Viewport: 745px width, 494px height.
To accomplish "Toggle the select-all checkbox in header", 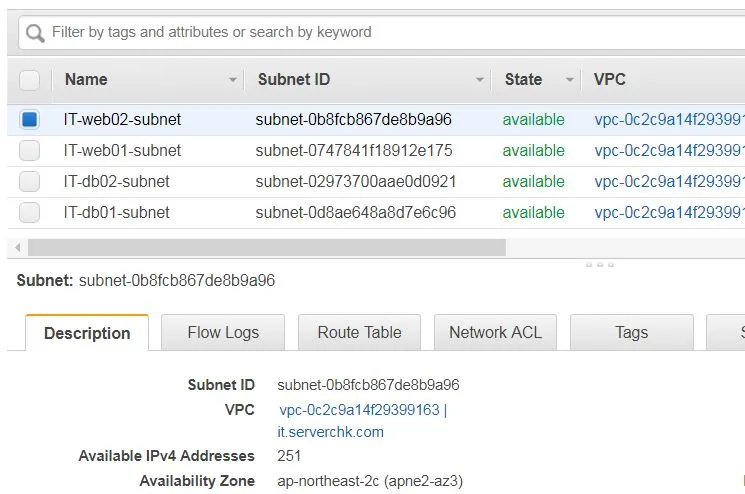I will [29, 80].
